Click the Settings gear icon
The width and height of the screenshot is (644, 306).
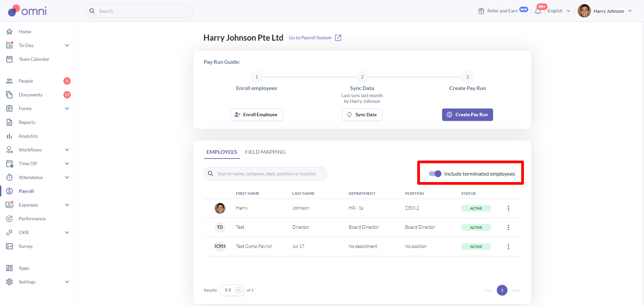pos(9,282)
